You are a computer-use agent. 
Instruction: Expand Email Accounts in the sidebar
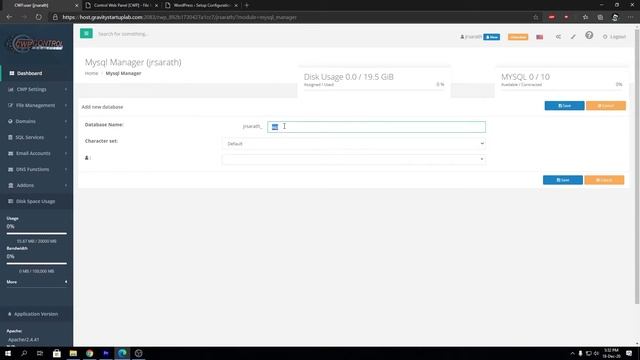pos(37,153)
